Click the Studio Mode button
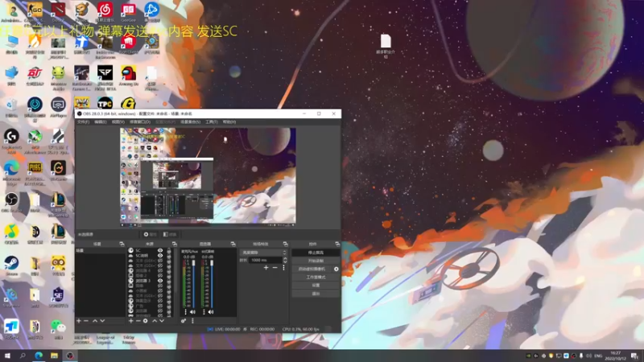 (316, 277)
